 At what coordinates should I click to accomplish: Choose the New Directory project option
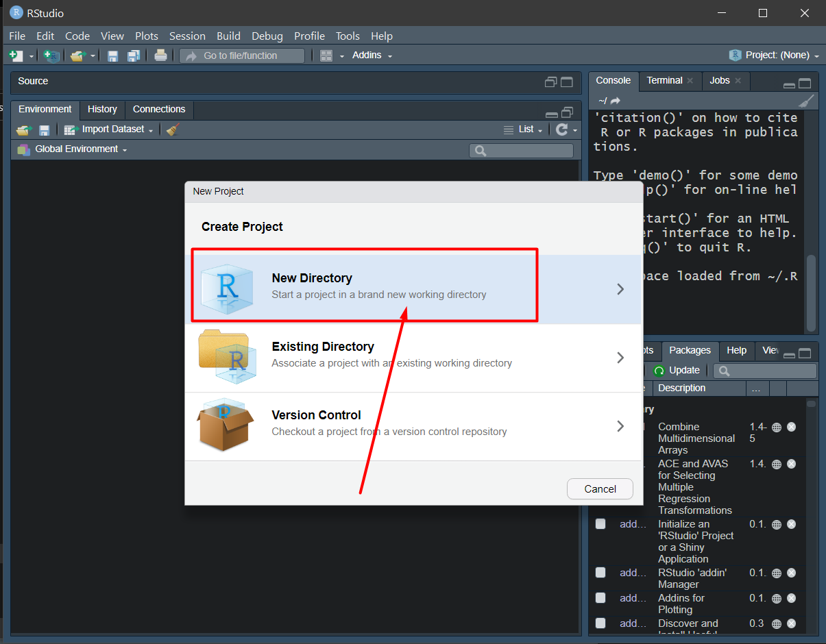[413, 289]
